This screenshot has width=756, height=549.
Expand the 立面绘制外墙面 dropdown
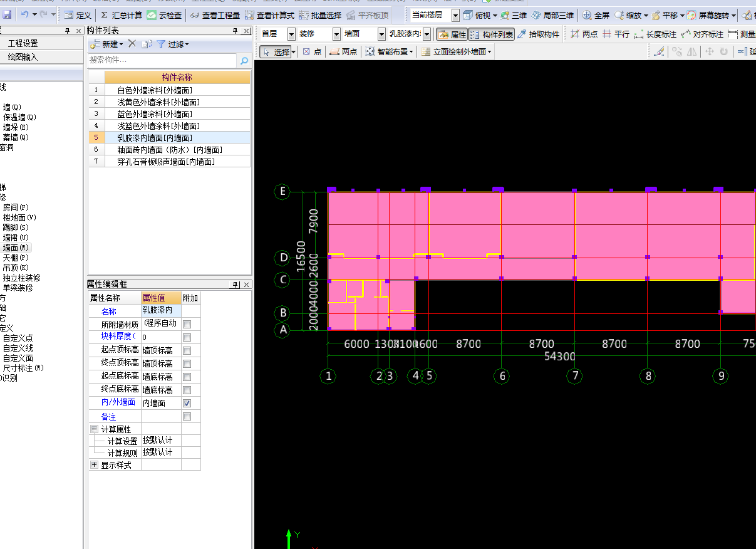point(489,52)
